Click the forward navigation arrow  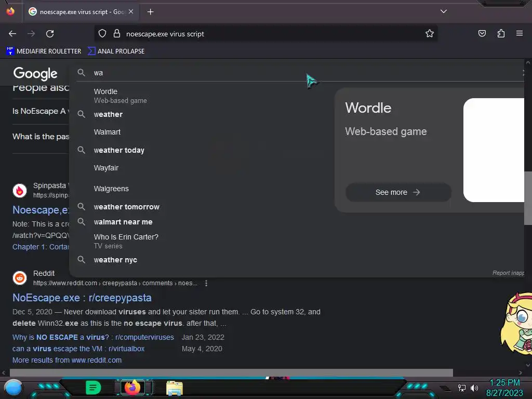coord(31,34)
